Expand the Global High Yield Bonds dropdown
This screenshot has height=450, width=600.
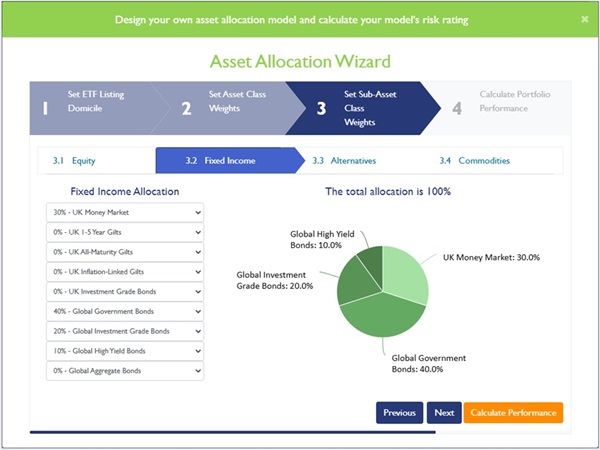click(125, 351)
